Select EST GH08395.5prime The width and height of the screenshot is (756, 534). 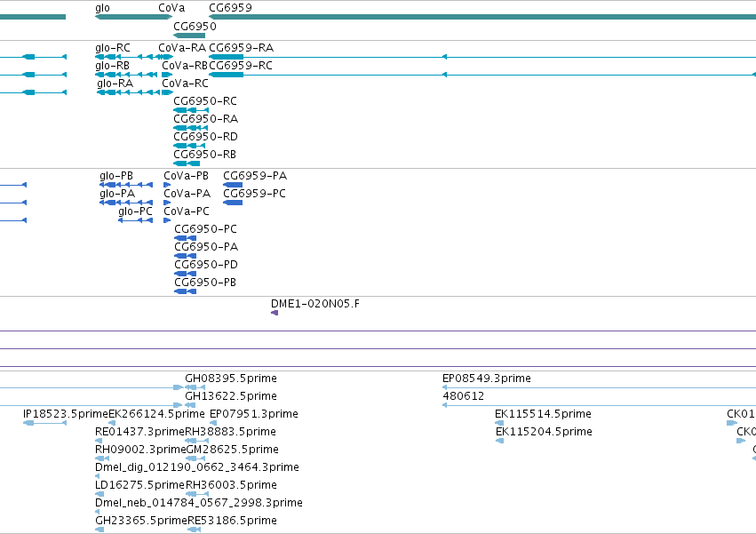(231, 379)
